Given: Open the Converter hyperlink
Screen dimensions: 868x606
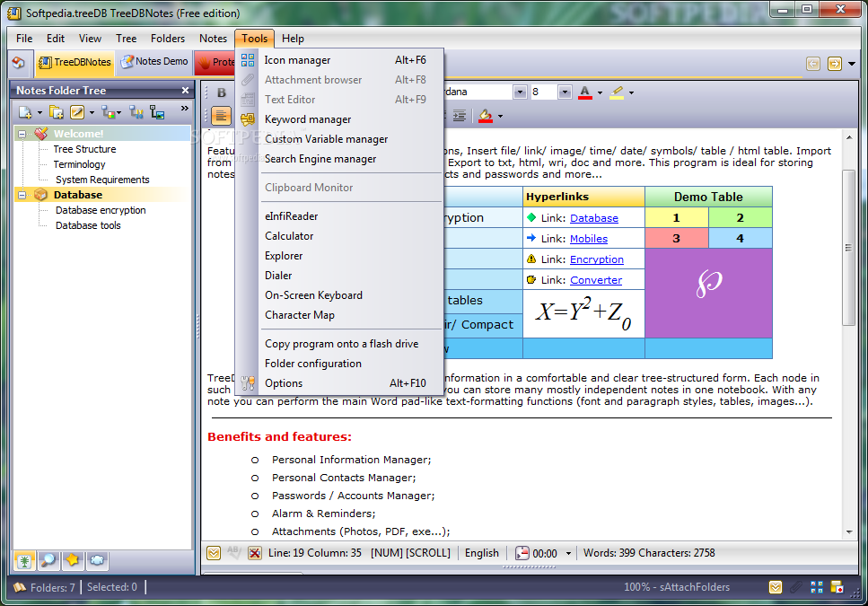Looking at the screenshot, I should (x=596, y=280).
